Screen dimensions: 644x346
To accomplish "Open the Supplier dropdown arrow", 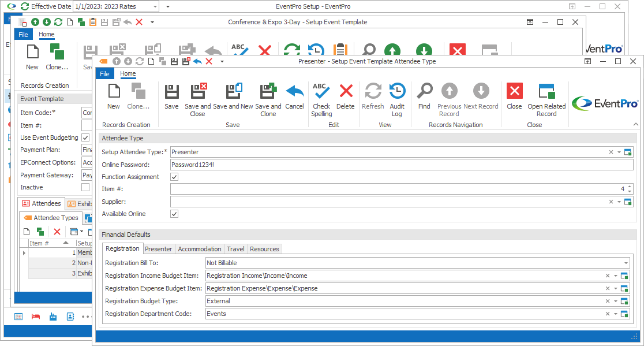I will (619, 202).
